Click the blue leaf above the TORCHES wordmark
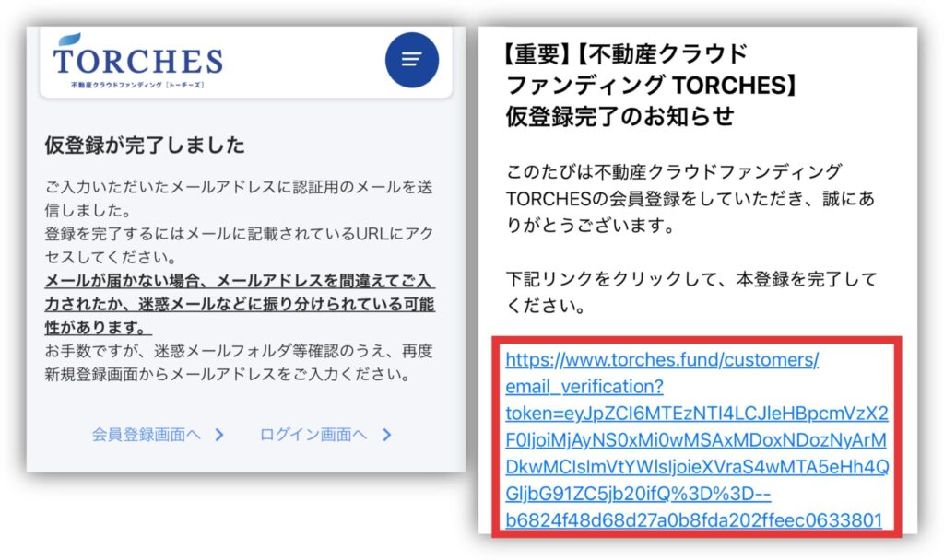 (70, 40)
